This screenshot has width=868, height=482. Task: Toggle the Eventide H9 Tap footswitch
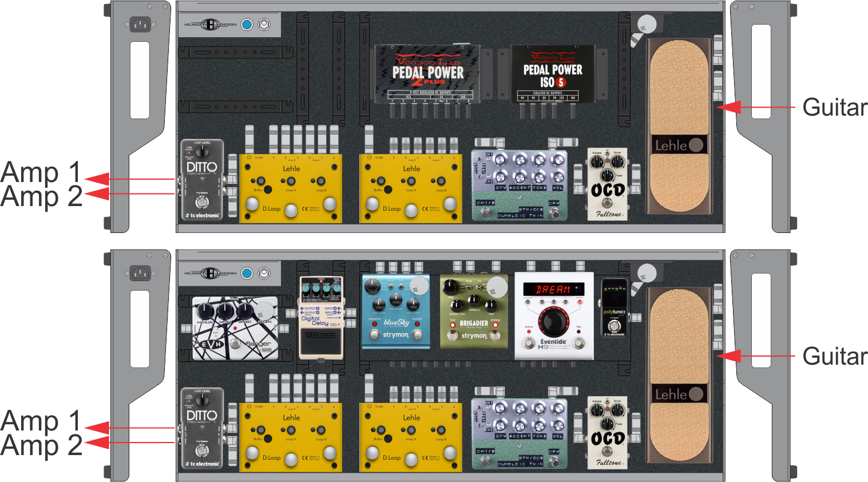579,343
